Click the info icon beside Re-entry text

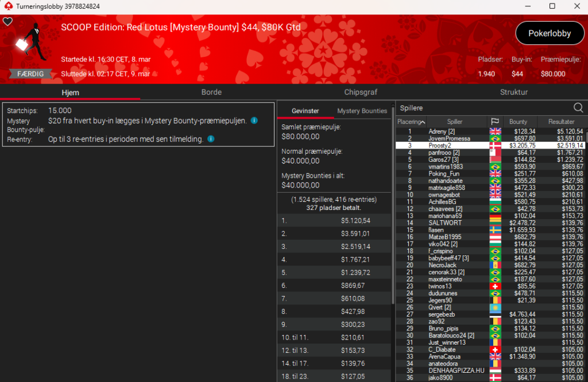coord(211,139)
